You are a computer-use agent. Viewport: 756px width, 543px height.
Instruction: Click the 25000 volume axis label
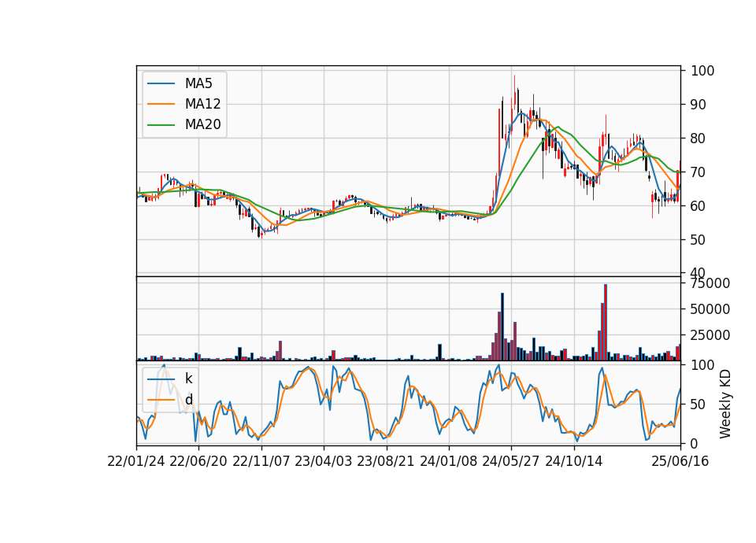pos(710,335)
